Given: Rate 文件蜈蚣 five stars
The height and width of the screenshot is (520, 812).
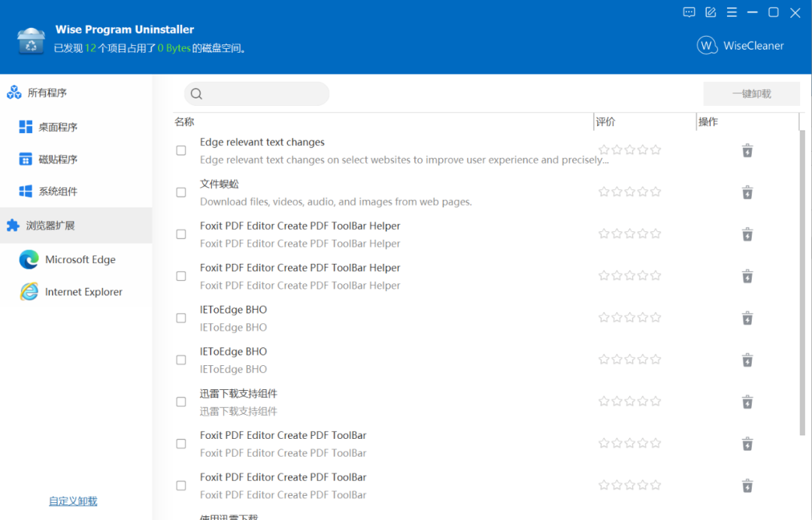Looking at the screenshot, I should tap(656, 192).
